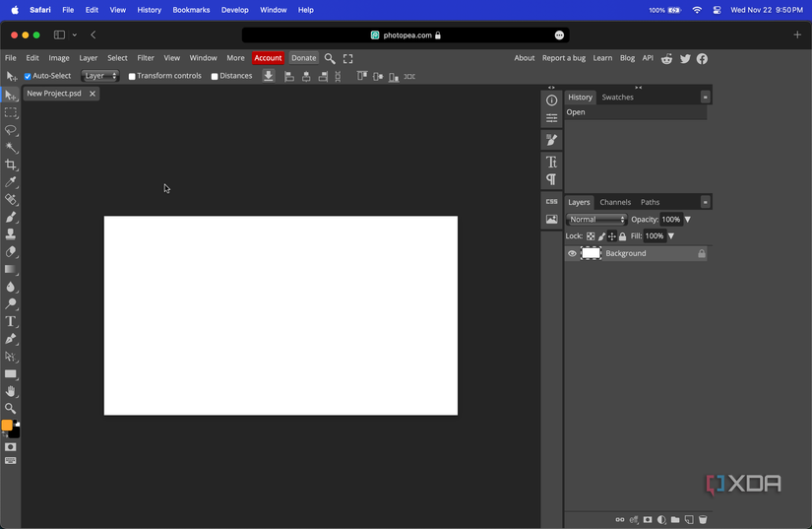Select the Magic Wand tool
This screenshot has height=529, width=812.
11,147
